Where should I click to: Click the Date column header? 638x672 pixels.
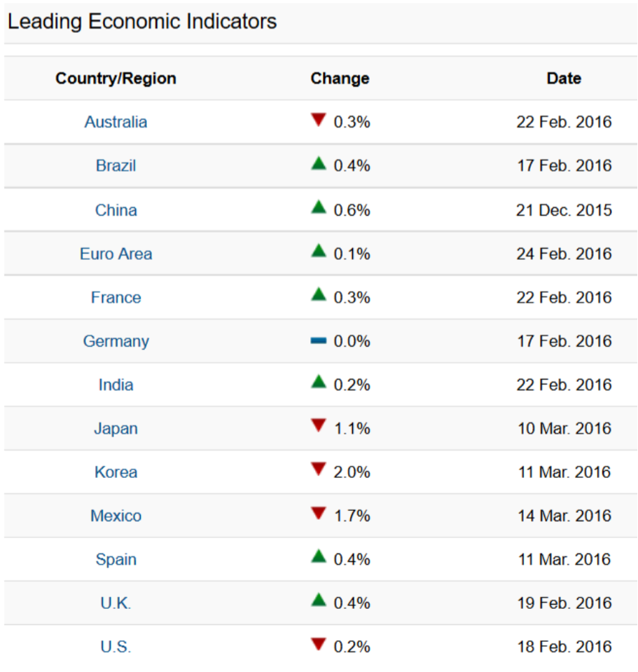(564, 78)
